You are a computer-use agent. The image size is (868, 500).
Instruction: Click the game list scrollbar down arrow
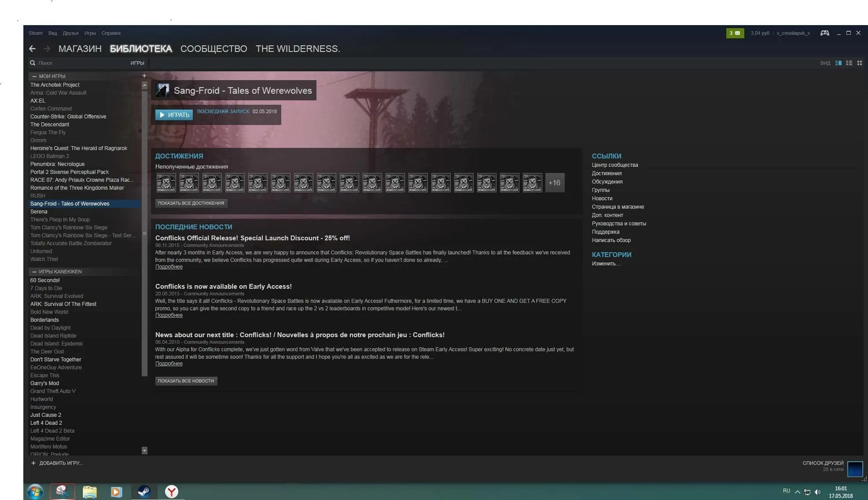[x=144, y=450]
